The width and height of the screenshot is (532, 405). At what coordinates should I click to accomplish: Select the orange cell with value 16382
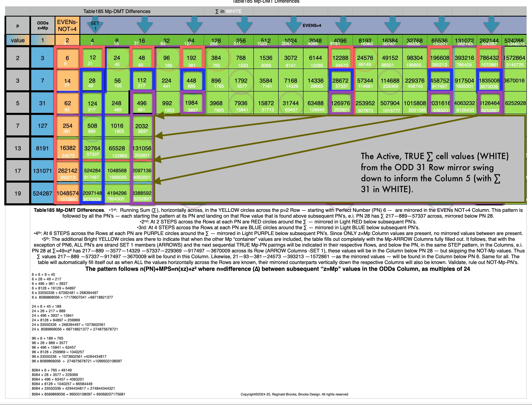tap(68, 148)
